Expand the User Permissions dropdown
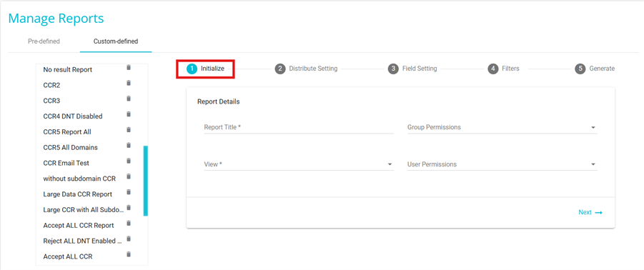 [502, 164]
